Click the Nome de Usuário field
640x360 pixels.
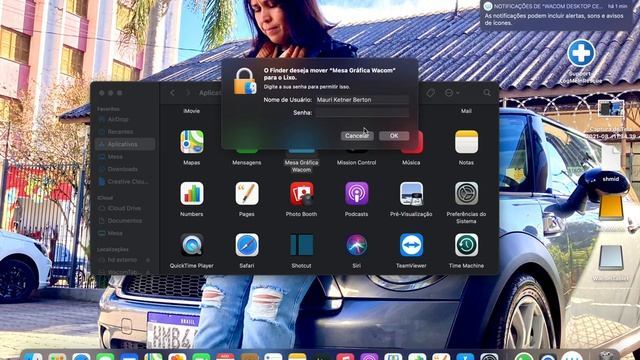(362, 100)
